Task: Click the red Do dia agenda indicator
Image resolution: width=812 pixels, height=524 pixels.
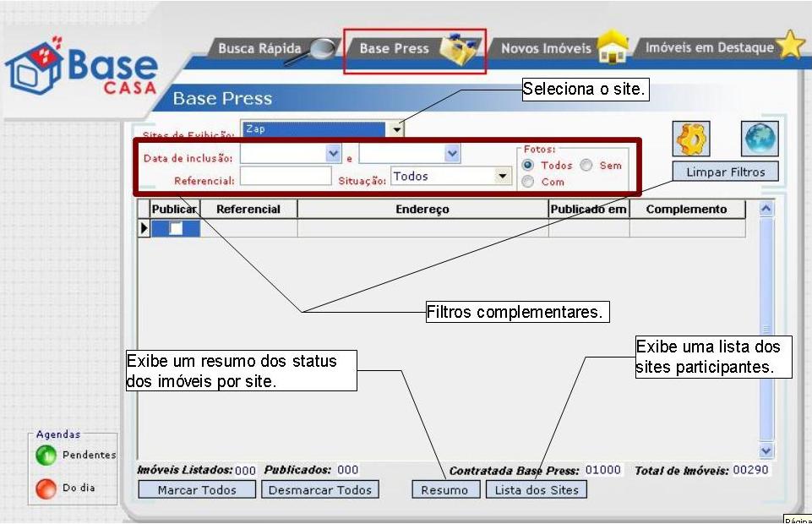Action: coord(46,489)
